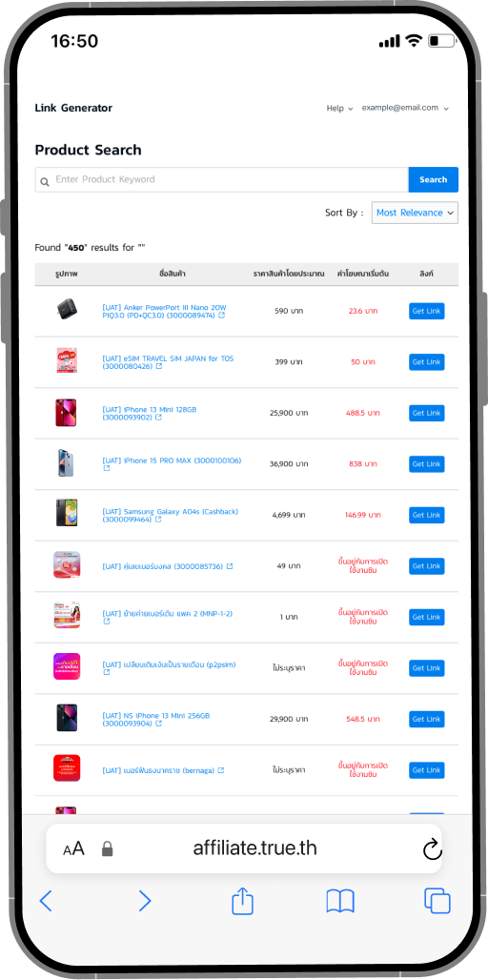
Task: Get Link for eSIM TRAVEL SIM JAPAN
Action: tap(427, 362)
